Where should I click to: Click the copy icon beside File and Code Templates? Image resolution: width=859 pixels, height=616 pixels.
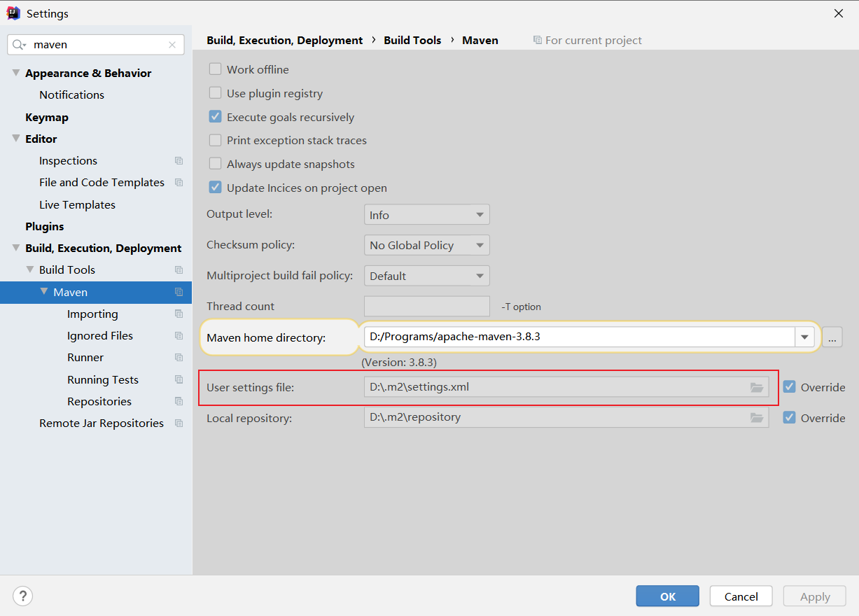click(x=179, y=183)
